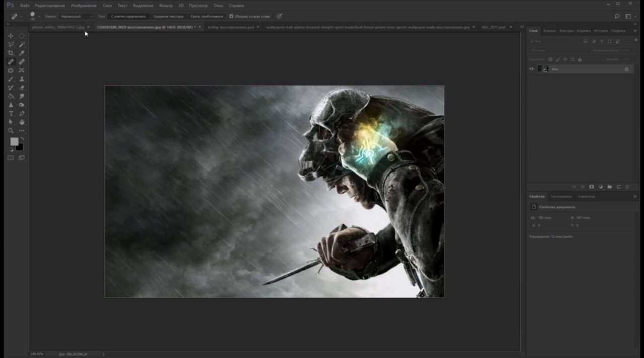
Task: Select the Magic Wand tool
Action: click(22, 44)
